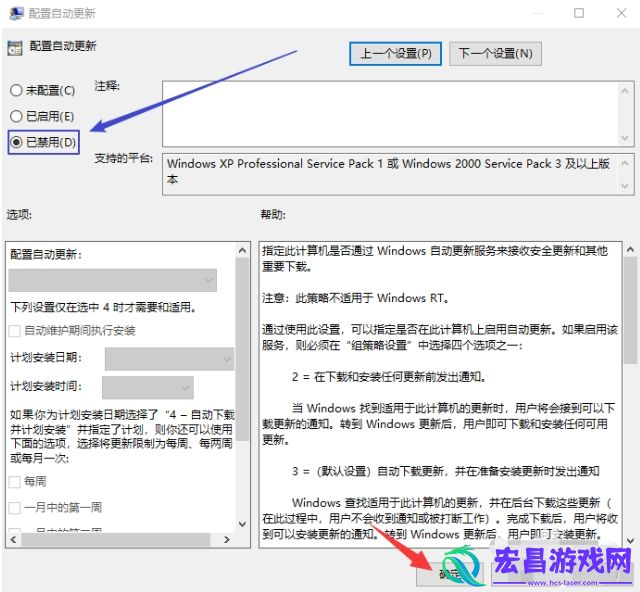Tick the 一月中的第一周 checkbox
This screenshot has width=640, height=592.
[15, 507]
